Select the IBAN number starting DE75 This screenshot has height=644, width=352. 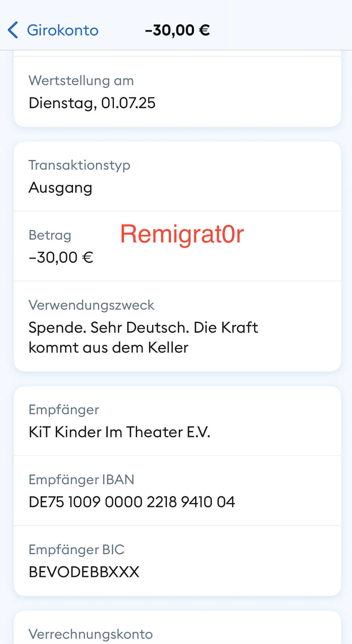tap(132, 502)
